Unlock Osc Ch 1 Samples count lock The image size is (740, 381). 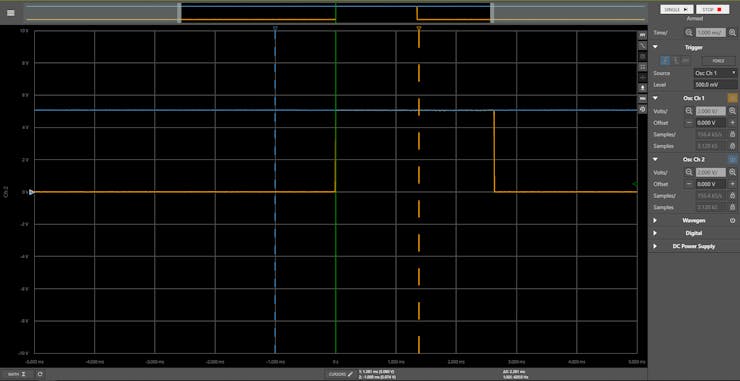732,146
